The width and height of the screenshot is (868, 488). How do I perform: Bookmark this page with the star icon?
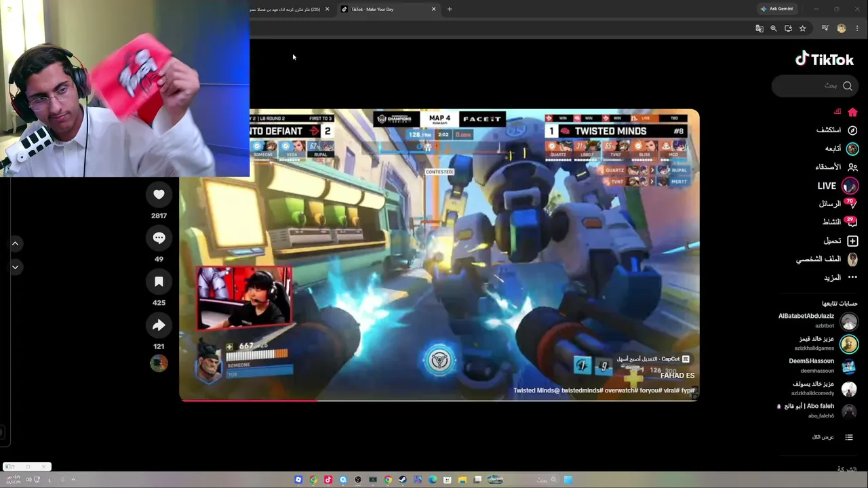[x=803, y=28]
